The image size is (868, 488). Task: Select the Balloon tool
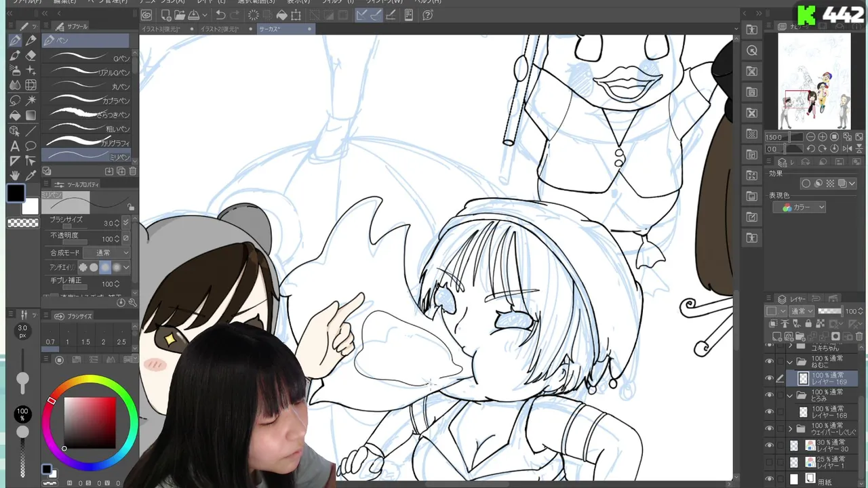[x=31, y=146]
